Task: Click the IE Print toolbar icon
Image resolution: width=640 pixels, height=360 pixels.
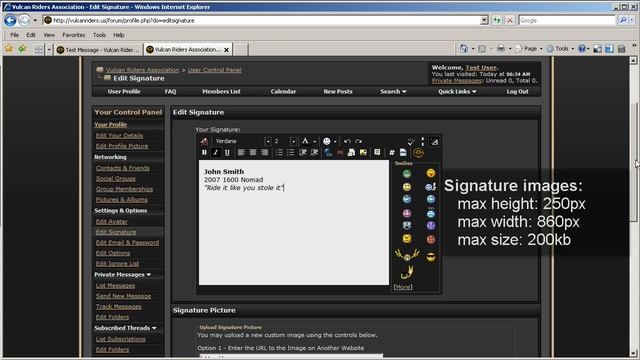Action: [501, 49]
